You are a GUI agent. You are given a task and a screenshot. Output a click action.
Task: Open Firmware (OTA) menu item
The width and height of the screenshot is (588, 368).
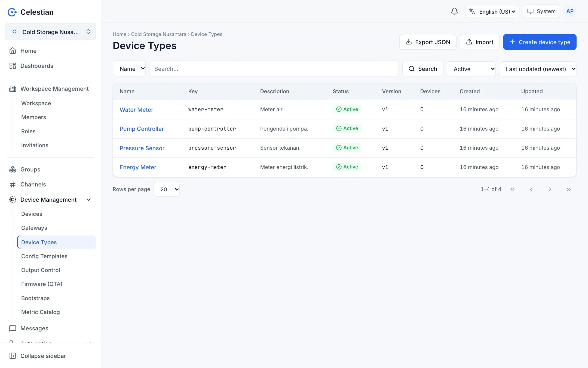[42, 284]
